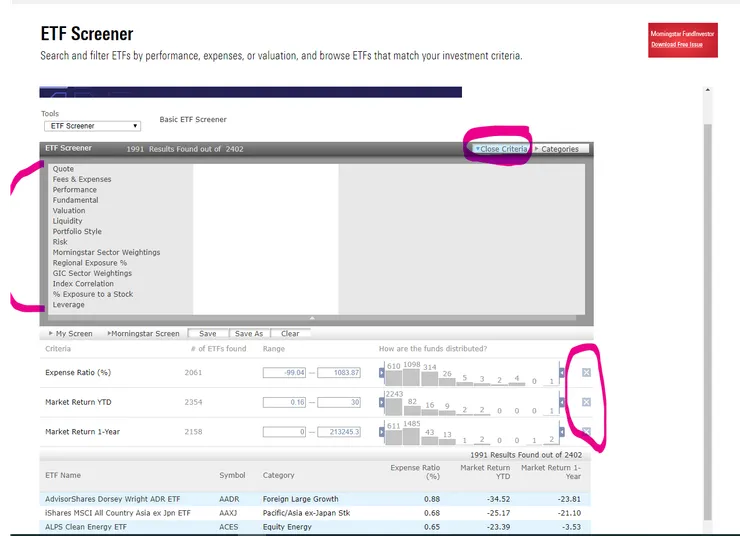Sort results by the ETF Name column header
Screen dimensions: 740x536
click(x=63, y=475)
